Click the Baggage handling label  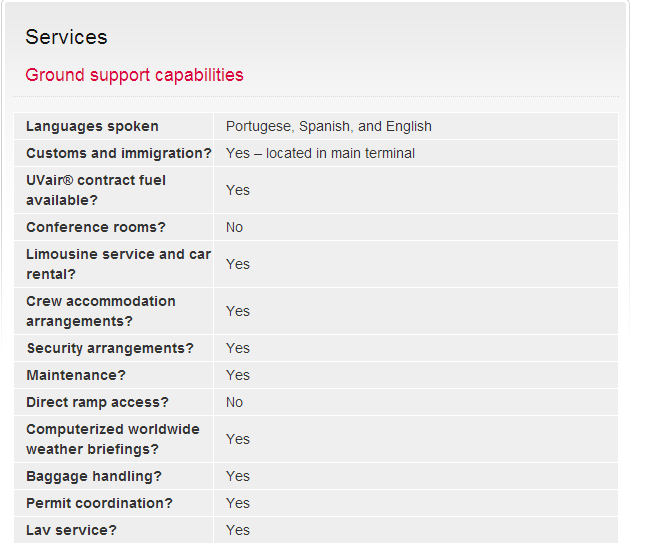click(94, 476)
